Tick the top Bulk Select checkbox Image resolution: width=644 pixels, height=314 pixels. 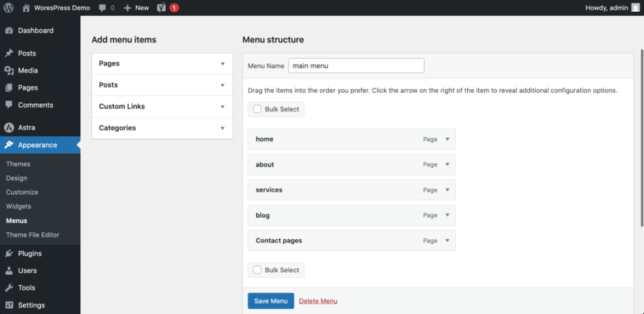click(x=257, y=109)
